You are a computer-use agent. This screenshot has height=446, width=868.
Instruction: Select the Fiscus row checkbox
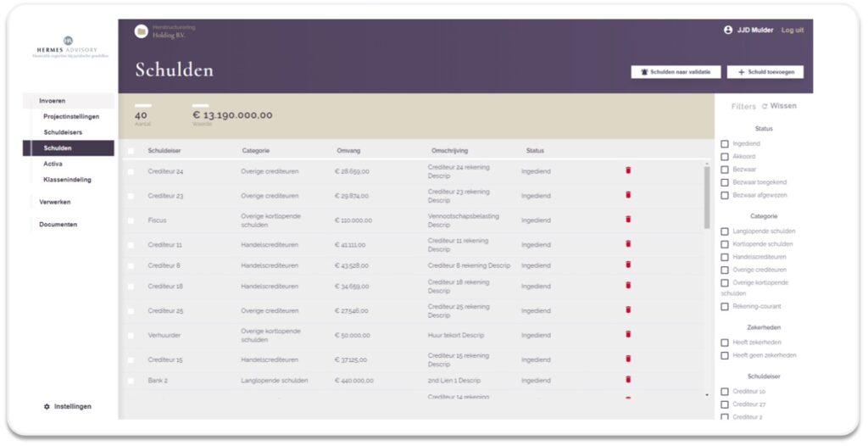pos(131,220)
